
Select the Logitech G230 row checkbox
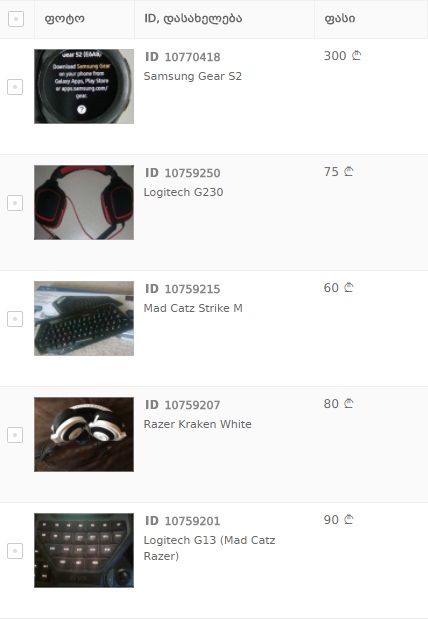click(x=15, y=203)
